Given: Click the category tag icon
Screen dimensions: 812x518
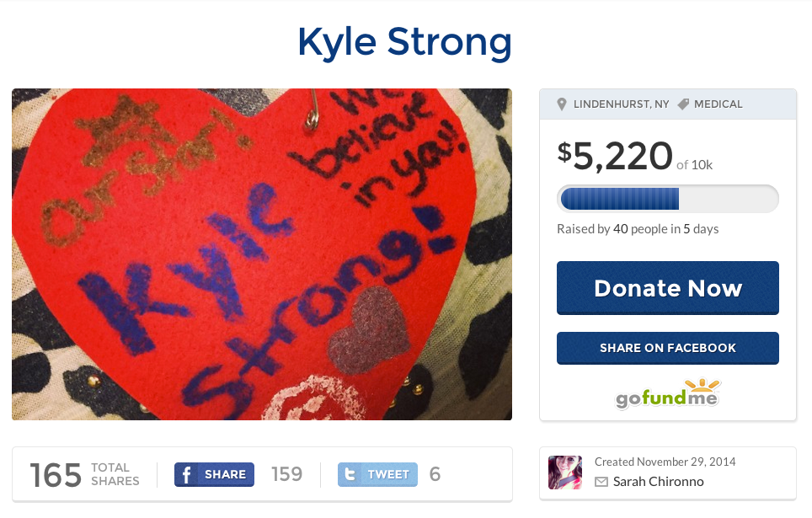Looking at the screenshot, I should [x=683, y=104].
